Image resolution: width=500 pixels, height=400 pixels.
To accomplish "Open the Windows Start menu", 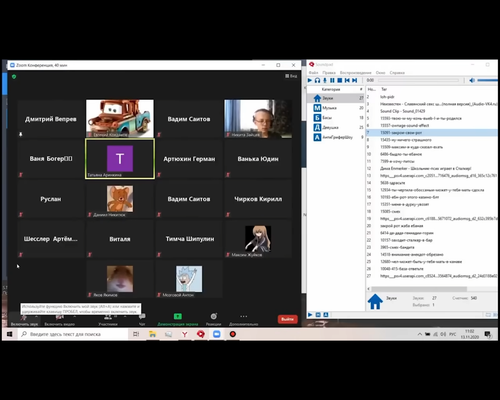I will (x=10, y=334).
